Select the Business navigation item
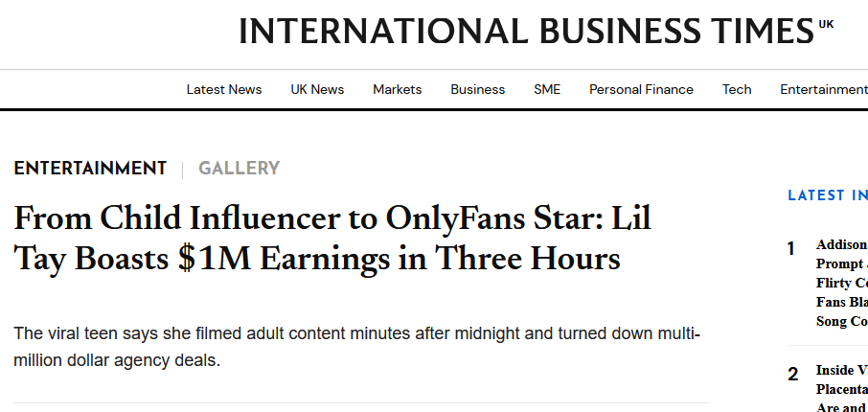The height and width of the screenshot is (412, 868). pos(478,89)
